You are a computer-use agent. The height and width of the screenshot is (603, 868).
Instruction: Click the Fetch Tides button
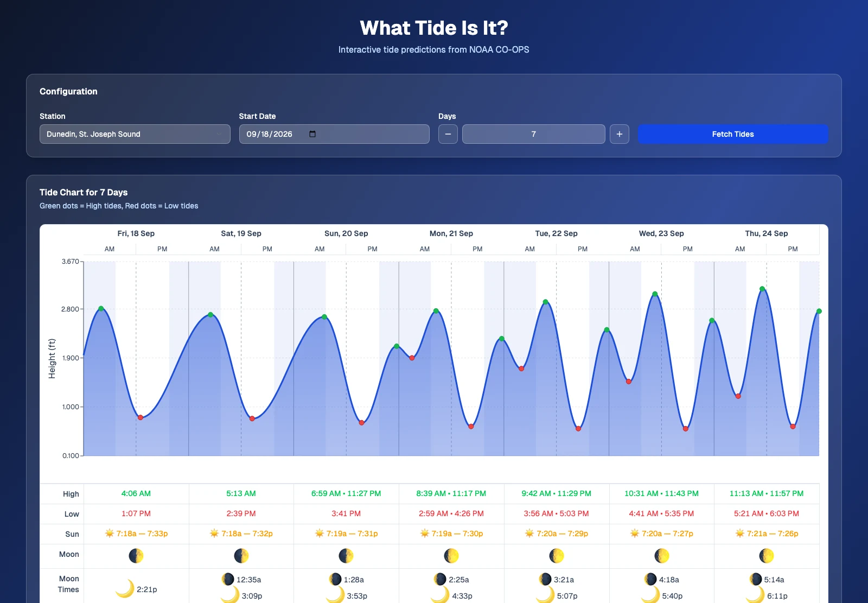click(733, 134)
